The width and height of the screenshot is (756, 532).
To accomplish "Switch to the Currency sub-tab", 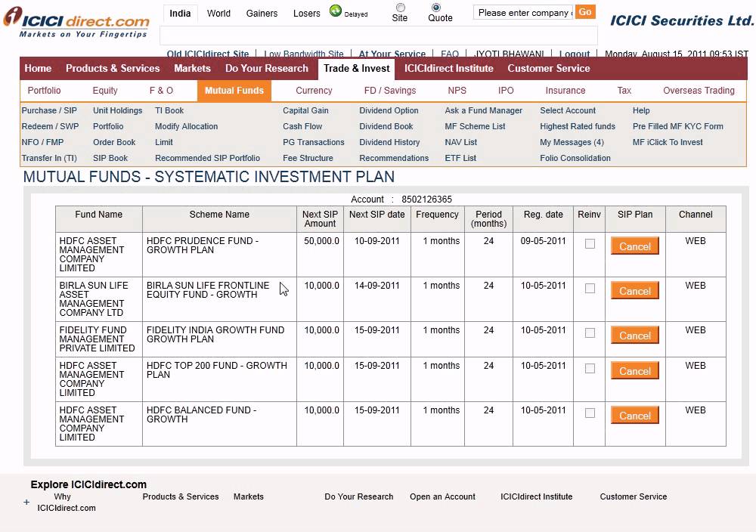I will click(314, 91).
